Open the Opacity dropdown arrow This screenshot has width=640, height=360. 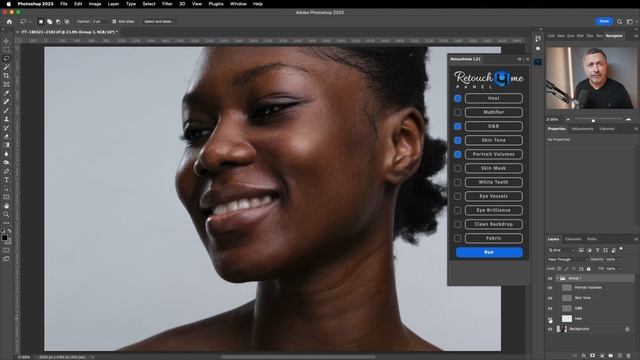(620, 260)
